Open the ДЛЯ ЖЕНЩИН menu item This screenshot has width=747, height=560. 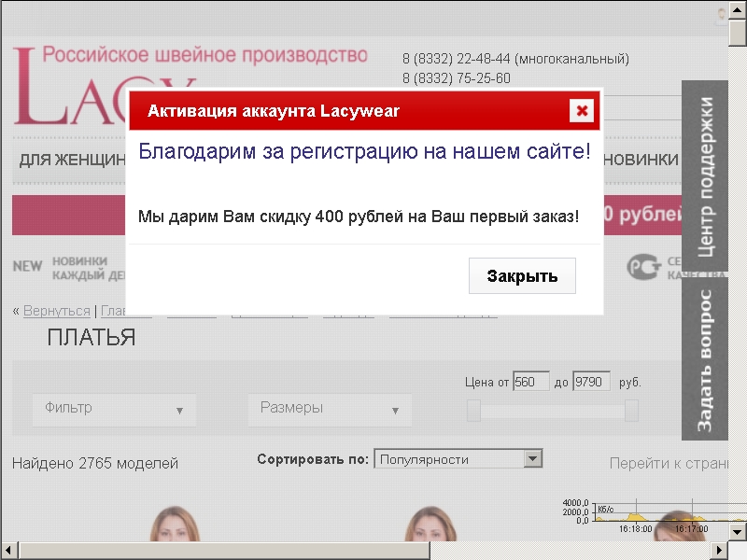pyautogui.click(x=73, y=160)
